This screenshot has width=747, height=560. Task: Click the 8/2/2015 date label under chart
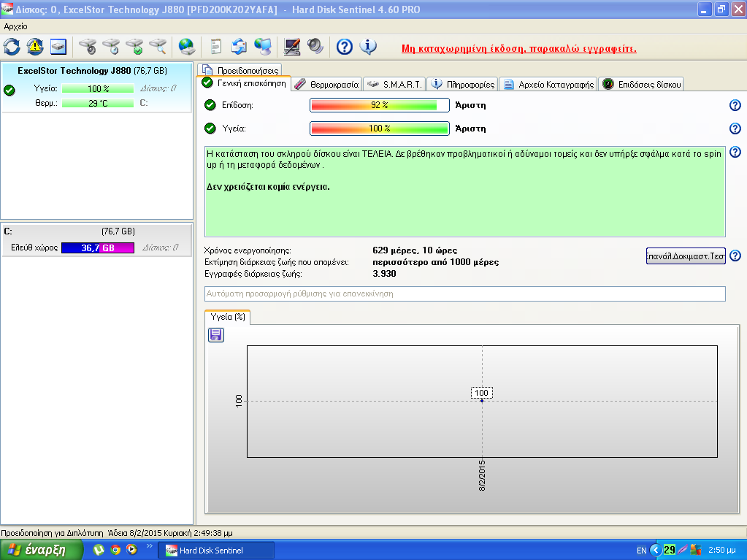pos(482,475)
